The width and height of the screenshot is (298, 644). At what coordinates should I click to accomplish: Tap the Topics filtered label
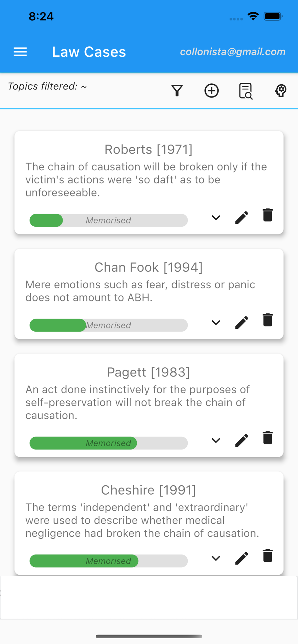pyautogui.click(x=47, y=86)
